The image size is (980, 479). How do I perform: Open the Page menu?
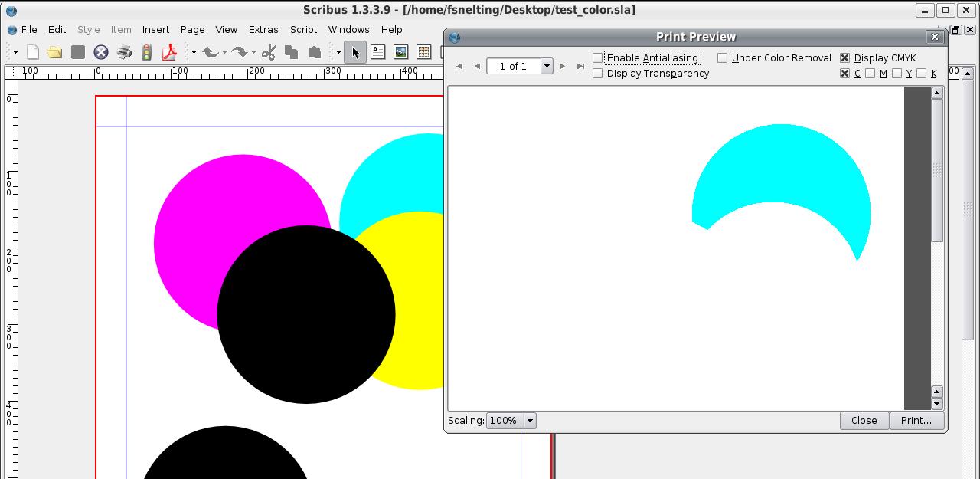pyautogui.click(x=192, y=30)
